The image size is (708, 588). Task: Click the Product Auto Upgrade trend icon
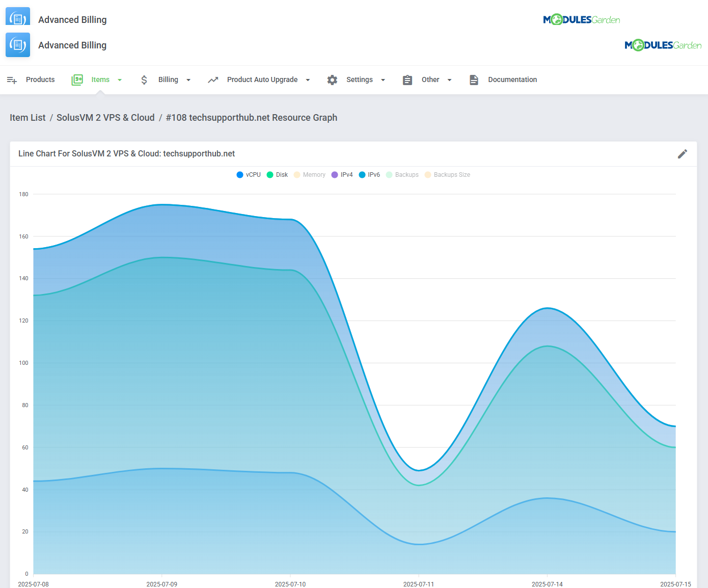tap(213, 80)
